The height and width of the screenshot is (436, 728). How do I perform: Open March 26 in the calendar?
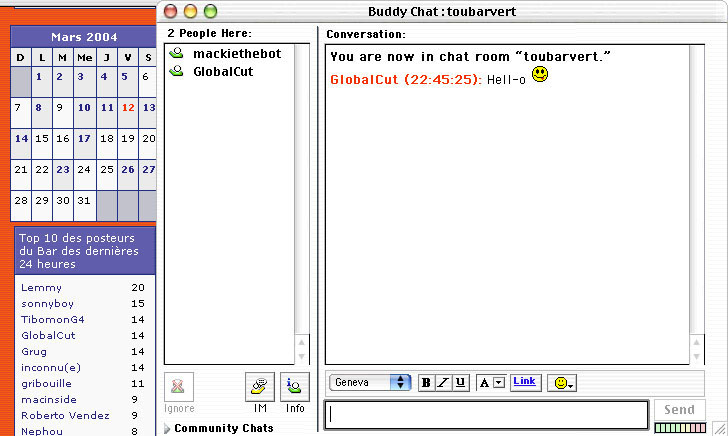tap(128, 169)
